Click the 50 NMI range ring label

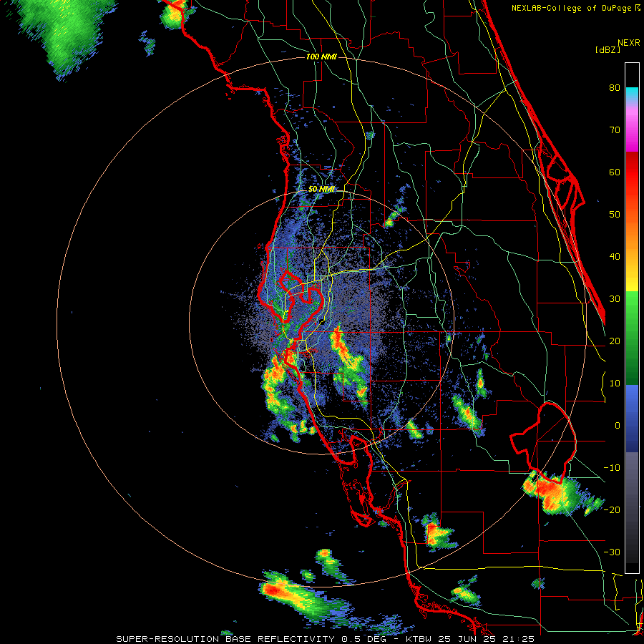pos(321,189)
